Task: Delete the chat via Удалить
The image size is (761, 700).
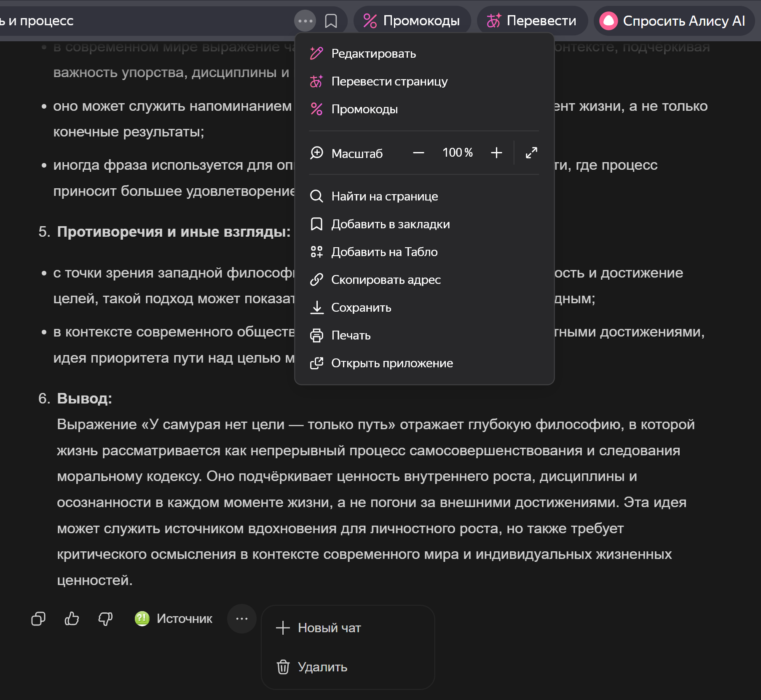Action: 322,667
